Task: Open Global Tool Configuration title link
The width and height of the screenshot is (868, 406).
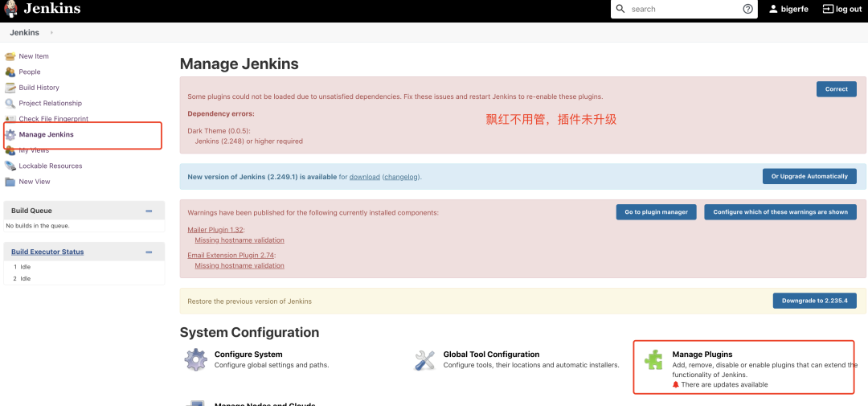Action: click(491, 355)
